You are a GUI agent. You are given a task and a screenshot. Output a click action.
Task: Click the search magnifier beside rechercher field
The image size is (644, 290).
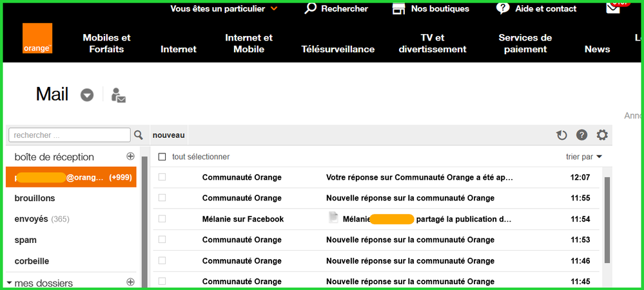pyautogui.click(x=139, y=135)
